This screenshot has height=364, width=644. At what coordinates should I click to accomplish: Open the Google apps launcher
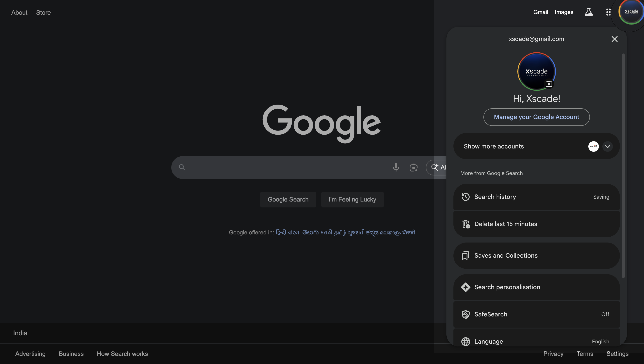coord(608,12)
